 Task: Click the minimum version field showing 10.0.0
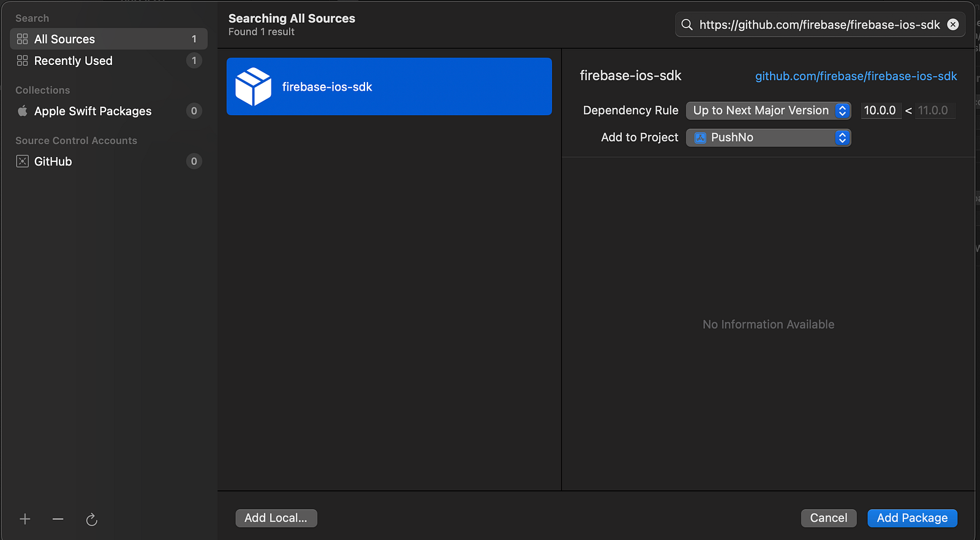click(880, 110)
